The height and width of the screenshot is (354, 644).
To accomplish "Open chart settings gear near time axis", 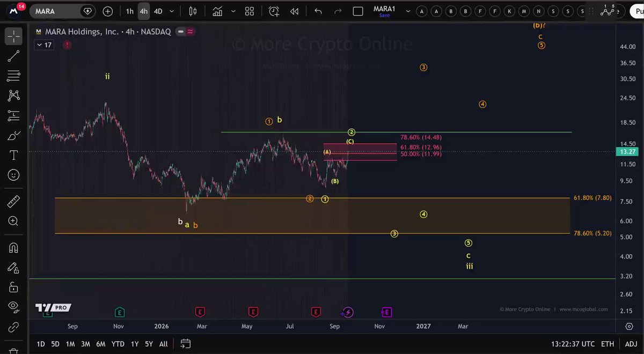I will point(629,326).
